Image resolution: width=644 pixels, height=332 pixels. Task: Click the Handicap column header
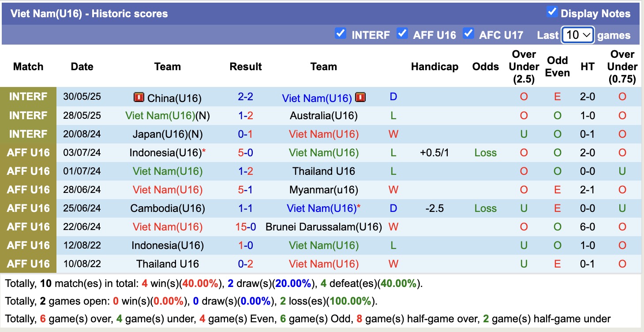tap(434, 67)
